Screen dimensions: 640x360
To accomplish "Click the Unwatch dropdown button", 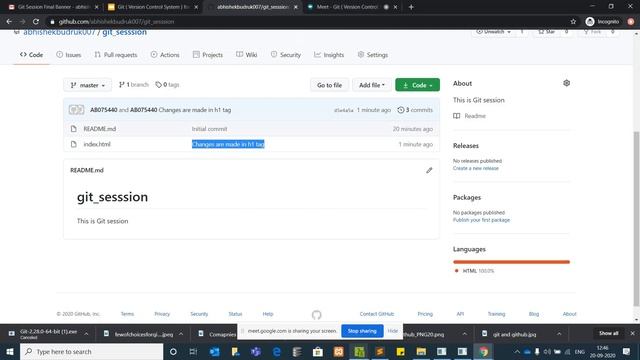I will coord(493,31).
